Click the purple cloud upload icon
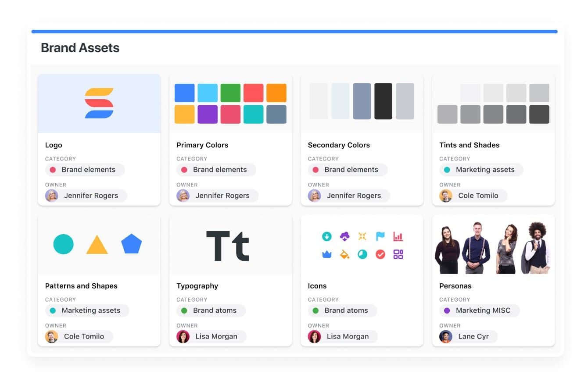 pyautogui.click(x=344, y=237)
